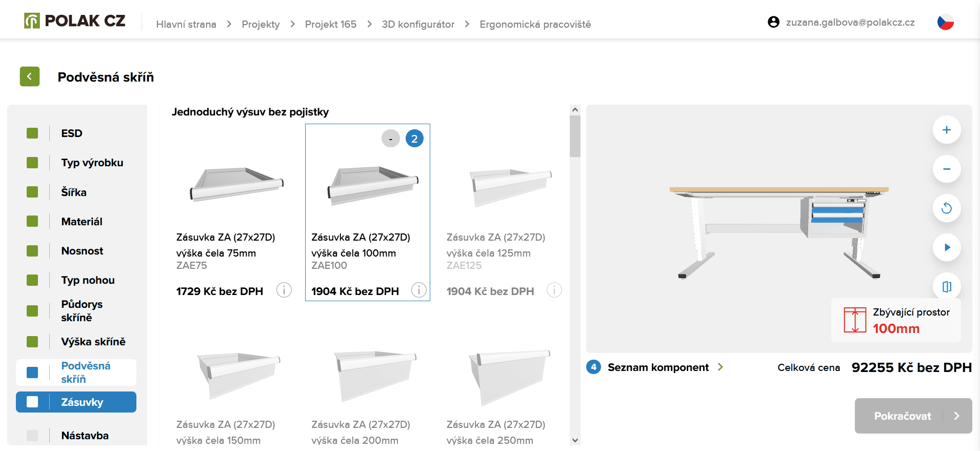Screen dimensions: 980x451
Task: Open the Typ nohou configuration section
Action: (x=87, y=280)
